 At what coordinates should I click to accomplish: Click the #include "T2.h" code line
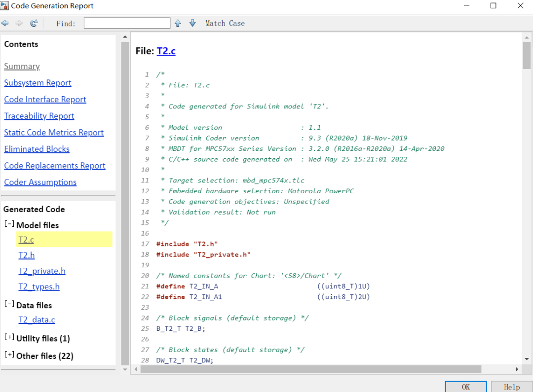187,244
